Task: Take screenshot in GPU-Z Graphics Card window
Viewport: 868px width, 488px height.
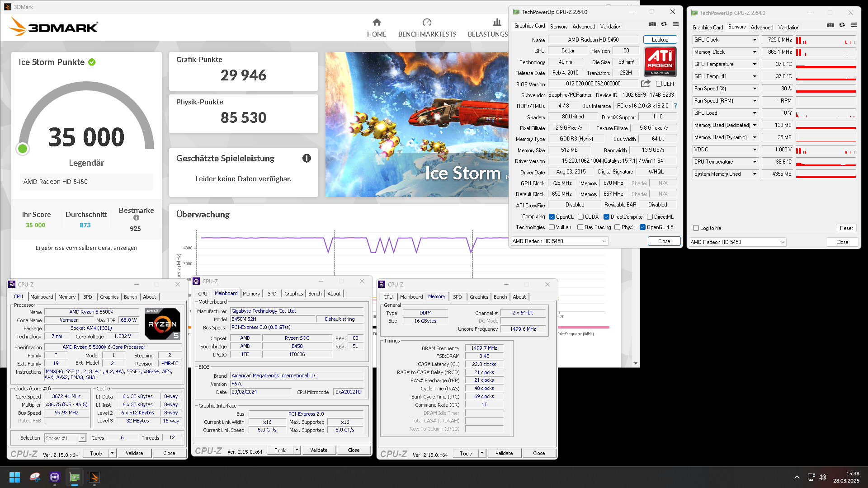Action: point(652,24)
